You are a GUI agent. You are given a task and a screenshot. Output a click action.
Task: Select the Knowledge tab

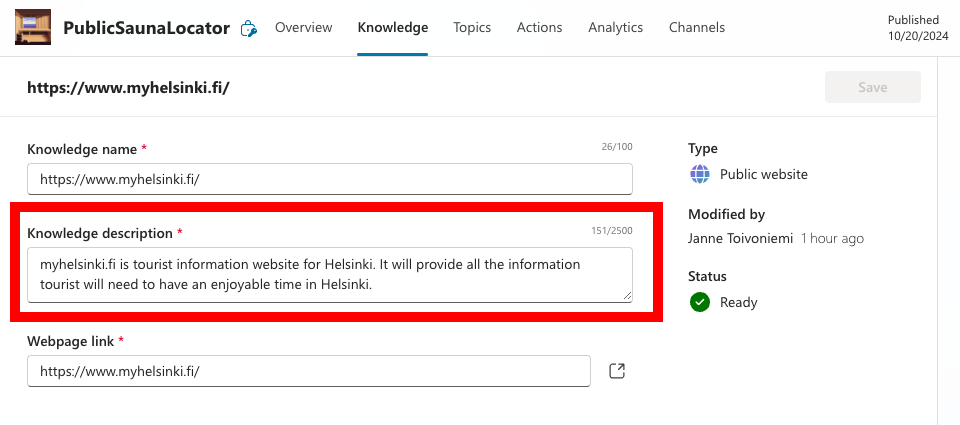click(392, 28)
